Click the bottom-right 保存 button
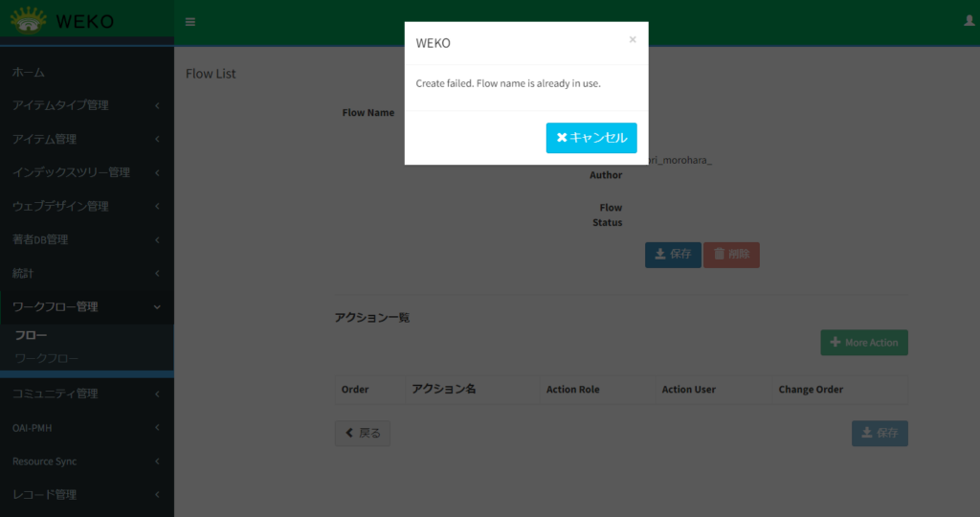 [880, 433]
